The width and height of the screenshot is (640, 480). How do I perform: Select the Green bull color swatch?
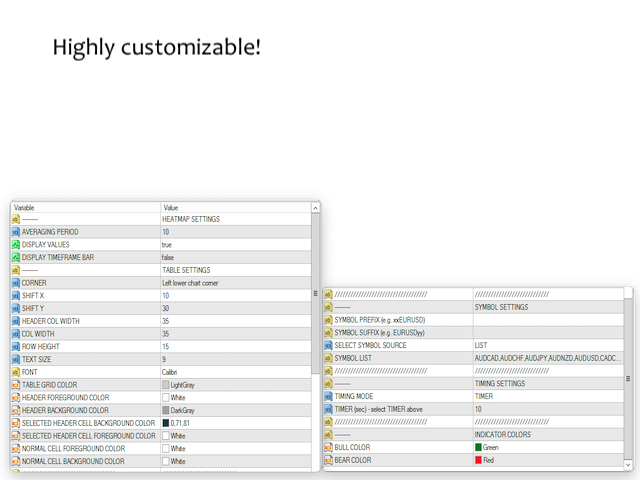[479, 448]
